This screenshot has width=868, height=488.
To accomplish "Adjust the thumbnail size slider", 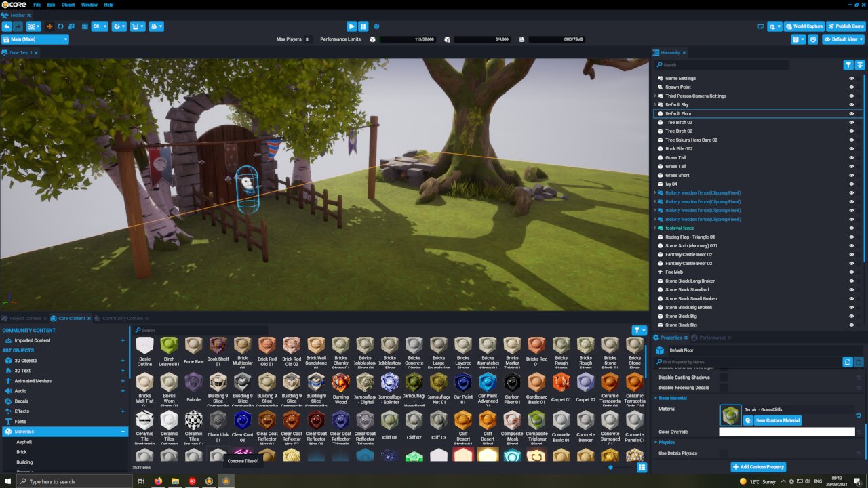I will tap(611, 467).
